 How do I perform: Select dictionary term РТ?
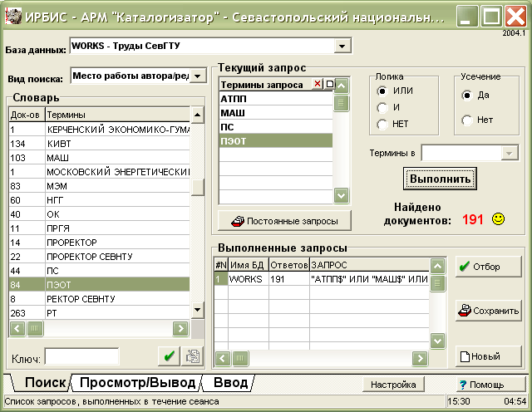click(100, 313)
